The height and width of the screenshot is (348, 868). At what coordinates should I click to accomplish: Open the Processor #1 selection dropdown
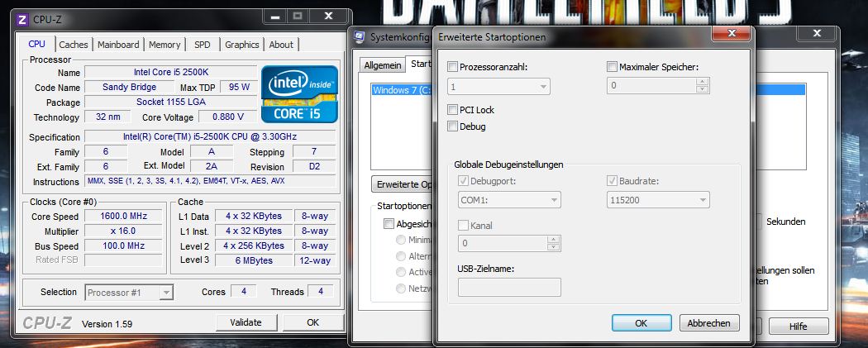[x=129, y=293]
